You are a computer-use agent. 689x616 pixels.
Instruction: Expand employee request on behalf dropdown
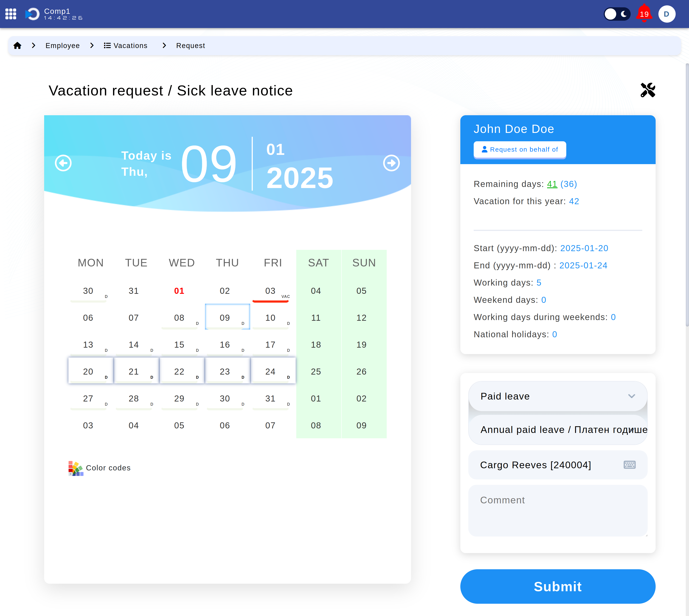[520, 149]
